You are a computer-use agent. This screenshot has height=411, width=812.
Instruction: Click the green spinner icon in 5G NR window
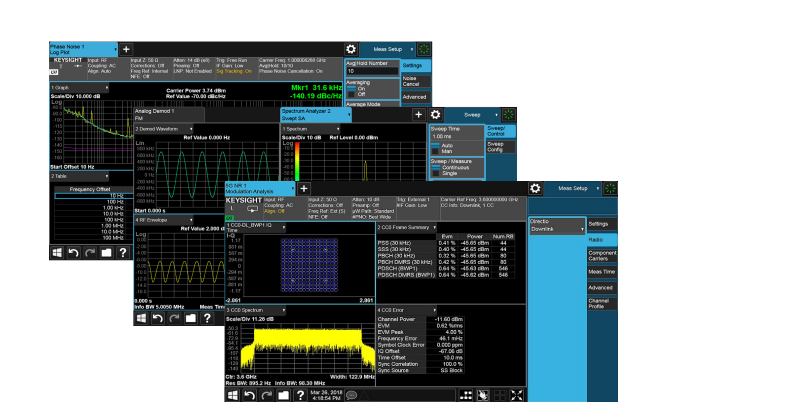coord(611,188)
